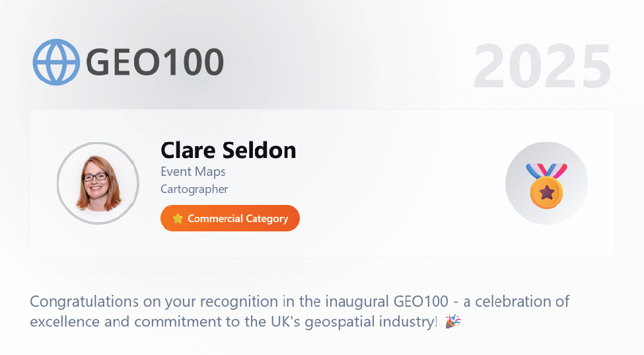Click the yellow star in the category badge
Image resolution: width=644 pixels, height=355 pixels.
click(177, 219)
